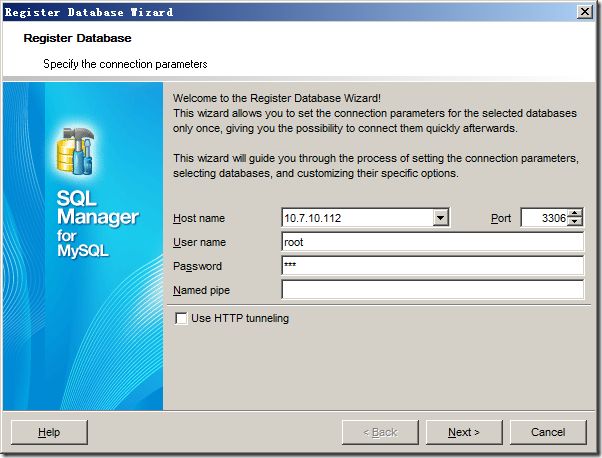This screenshot has height=458, width=602.
Task: Focus the User name field containing root
Action: [432, 242]
